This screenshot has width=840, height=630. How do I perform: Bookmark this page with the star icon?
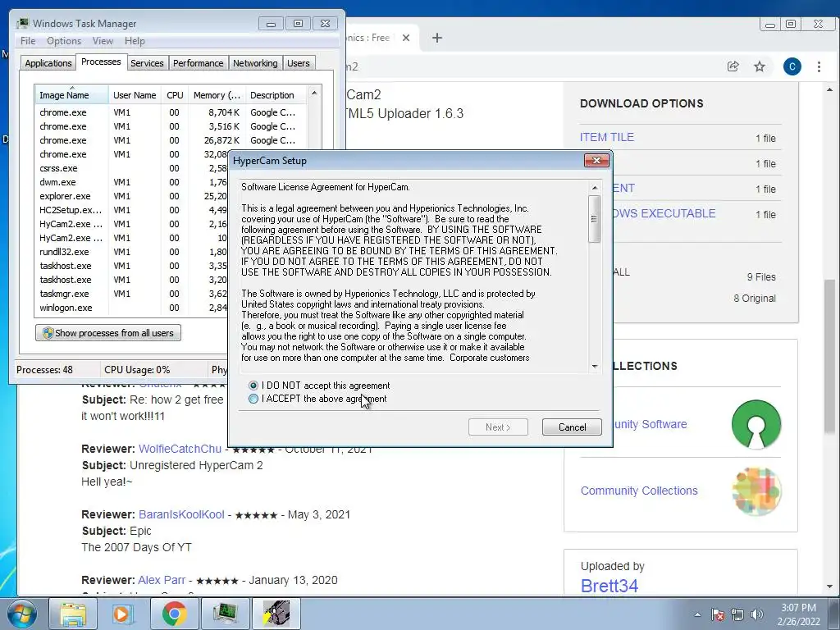[x=759, y=66]
